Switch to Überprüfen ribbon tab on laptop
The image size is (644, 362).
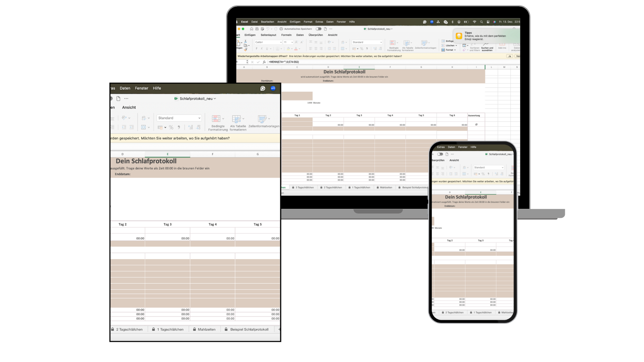(316, 35)
